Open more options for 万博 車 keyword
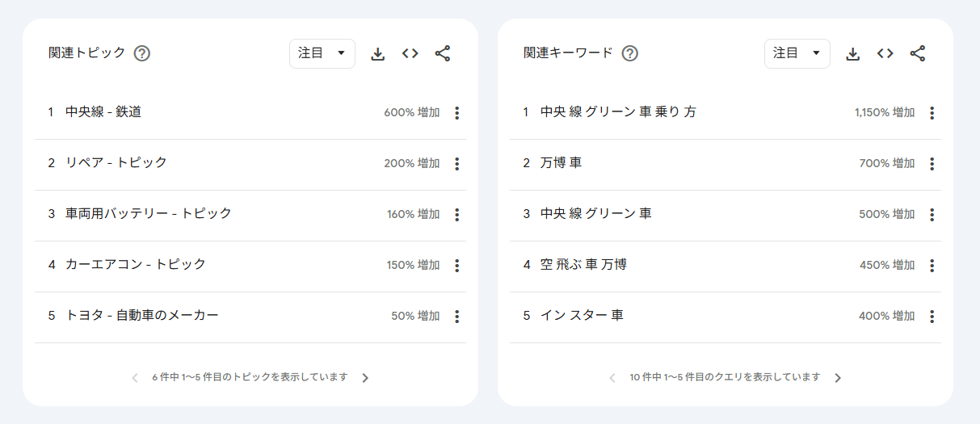Image resolution: width=980 pixels, height=424 pixels. (932, 164)
